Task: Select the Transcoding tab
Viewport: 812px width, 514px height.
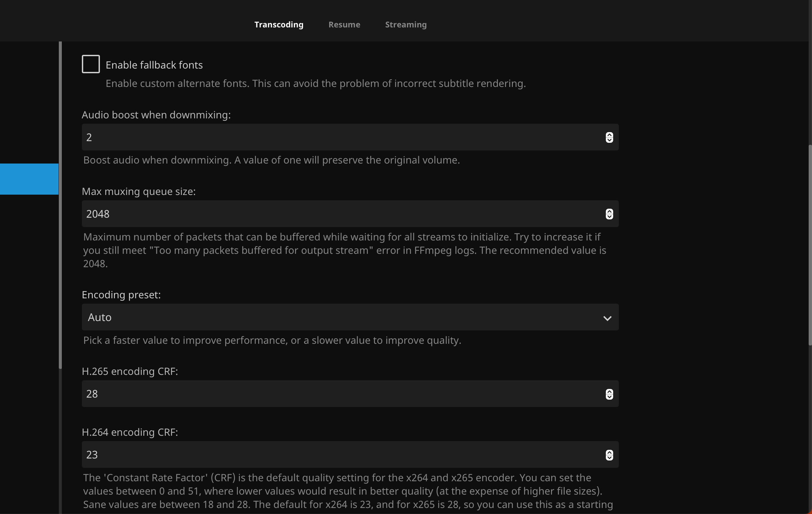Action: point(279,25)
